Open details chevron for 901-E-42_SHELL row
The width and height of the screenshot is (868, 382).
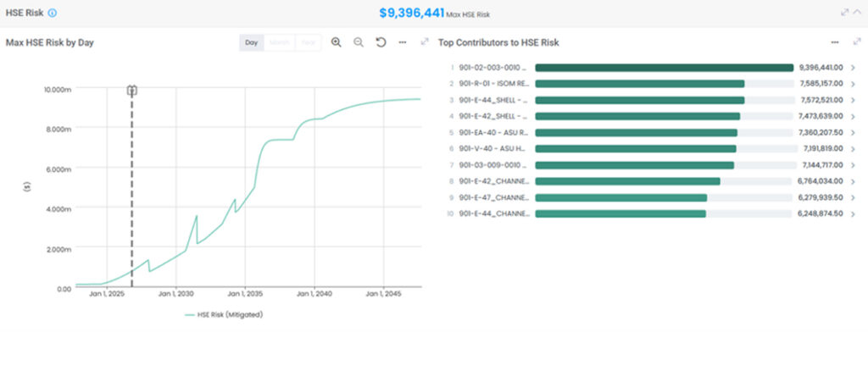853,117
